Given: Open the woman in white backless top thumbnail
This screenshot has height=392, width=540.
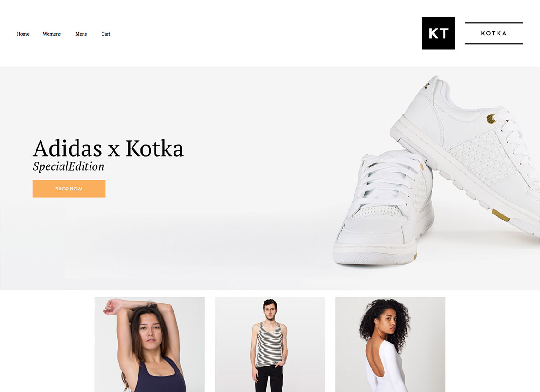Looking at the screenshot, I should (390, 344).
